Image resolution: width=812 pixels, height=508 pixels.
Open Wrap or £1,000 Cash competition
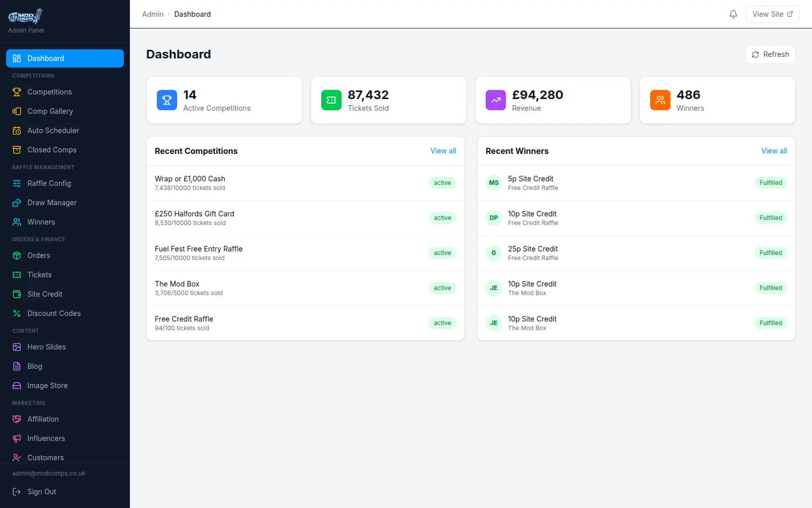coord(306,183)
